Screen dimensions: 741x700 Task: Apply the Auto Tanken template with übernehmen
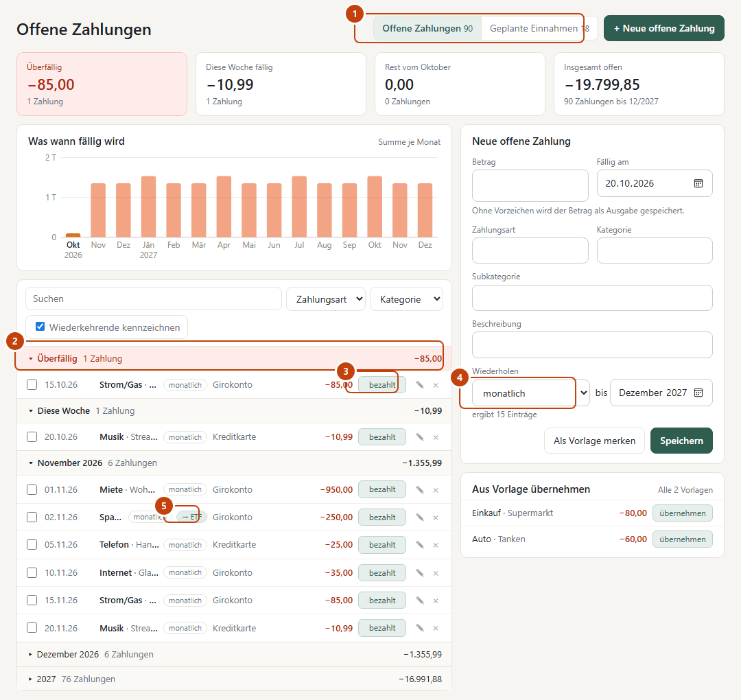[x=683, y=539]
